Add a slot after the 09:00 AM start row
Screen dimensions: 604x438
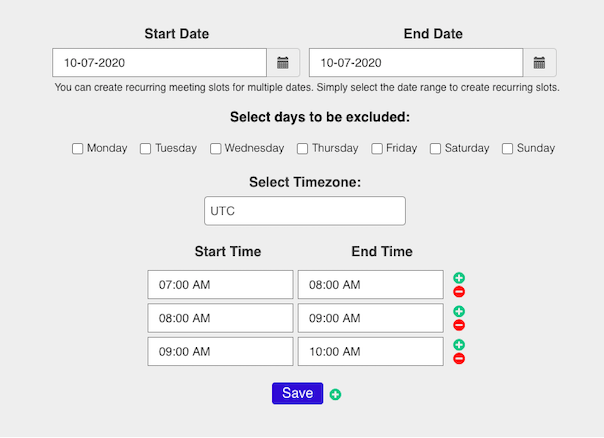[x=459, y=344]
